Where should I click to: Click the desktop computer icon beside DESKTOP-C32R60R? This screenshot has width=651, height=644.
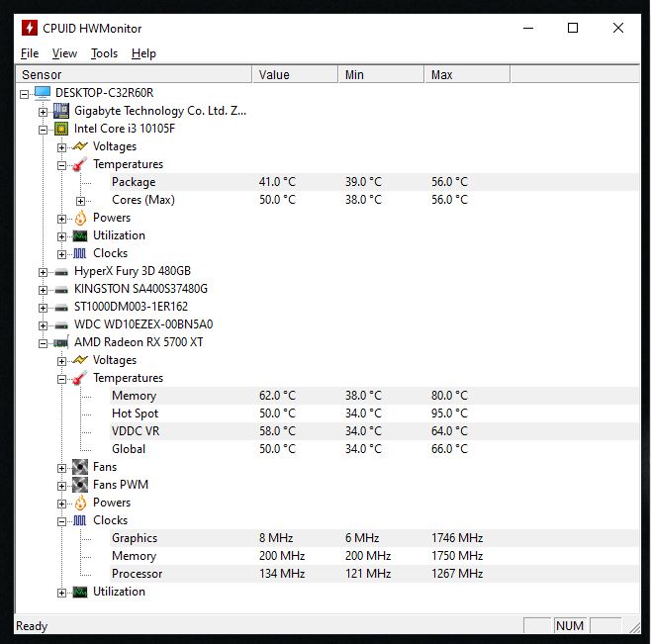point(43,93)
